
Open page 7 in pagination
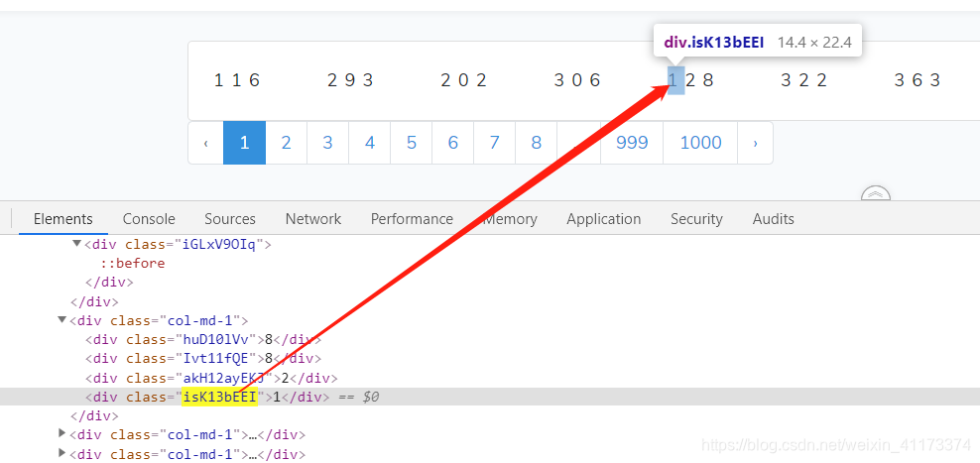(494, 143)
